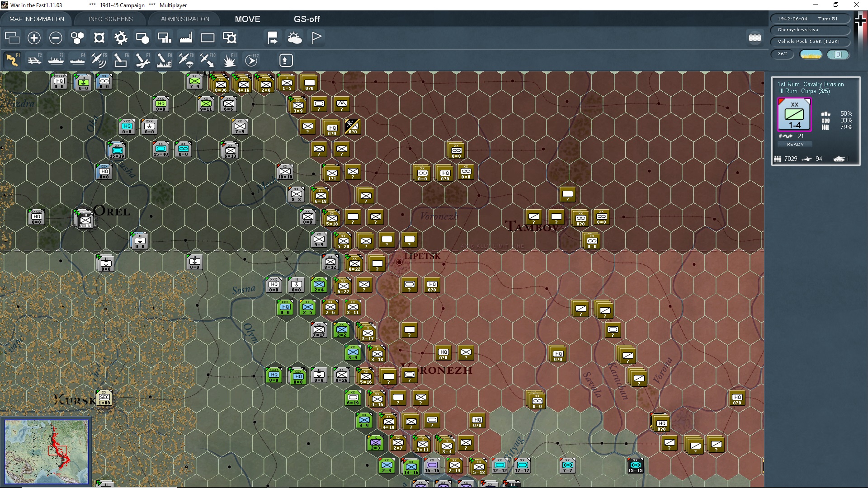Select Bomb city mode (F8) icon

click(x=164, y=60)
